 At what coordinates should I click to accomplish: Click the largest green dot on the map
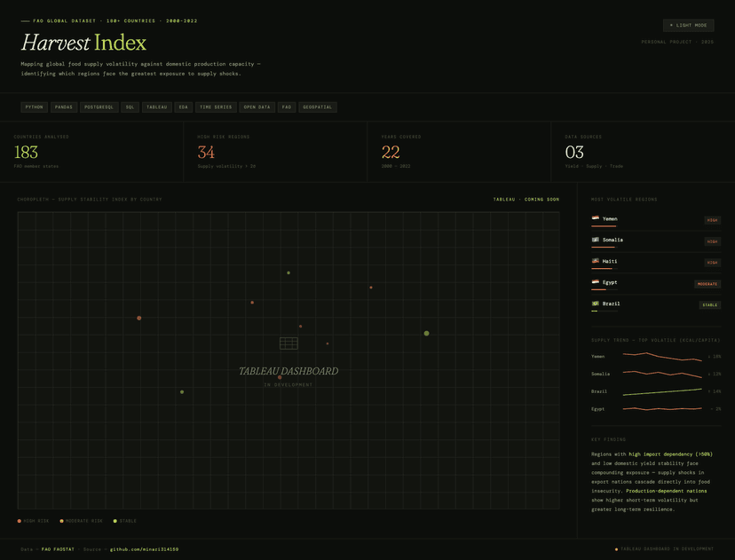pos(427,333)
